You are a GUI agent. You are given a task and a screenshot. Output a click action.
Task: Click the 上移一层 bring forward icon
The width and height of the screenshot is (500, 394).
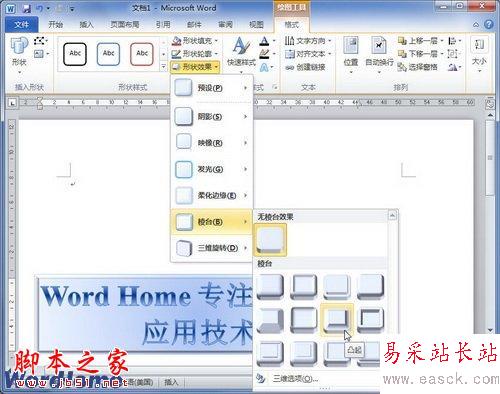pyautogui.click(x=402, y=41)
